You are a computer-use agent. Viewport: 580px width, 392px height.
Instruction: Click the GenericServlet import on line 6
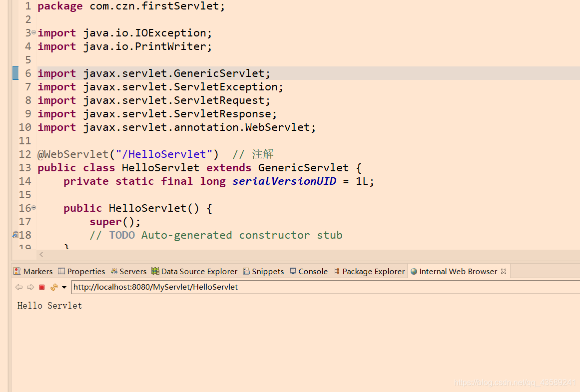point(154,73)
